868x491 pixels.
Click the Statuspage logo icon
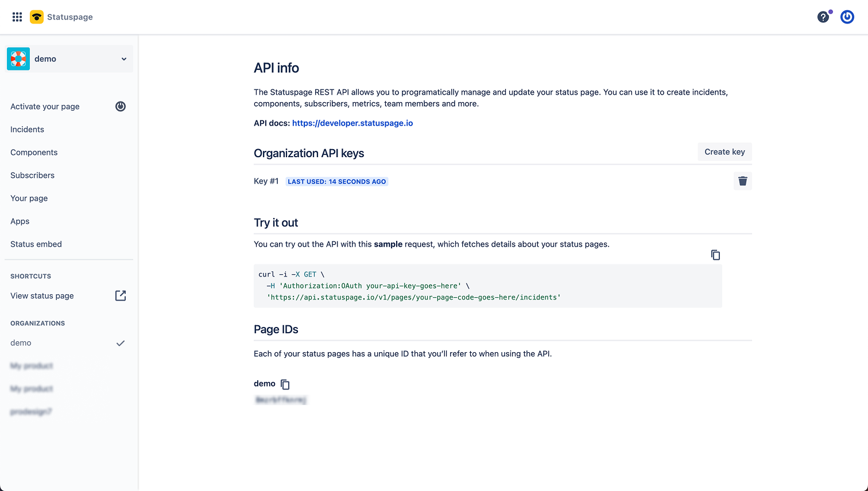37,17
